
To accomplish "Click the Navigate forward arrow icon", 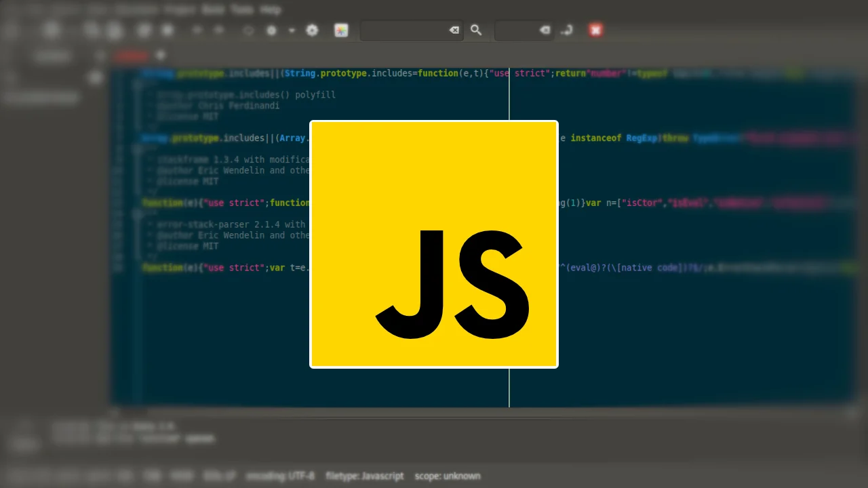I will tap(219, 30).
